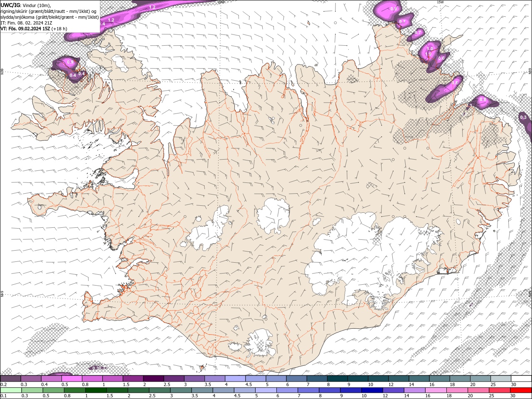Image resolution: width=532 pixels, height=399 pixels.
Task: Pick the 0.8 swatch in upper snow legend
Action: [x=92, y=379]
